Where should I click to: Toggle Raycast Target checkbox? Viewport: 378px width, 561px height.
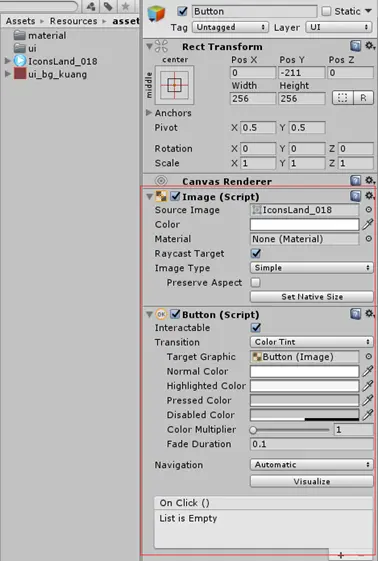coord(256,253)
